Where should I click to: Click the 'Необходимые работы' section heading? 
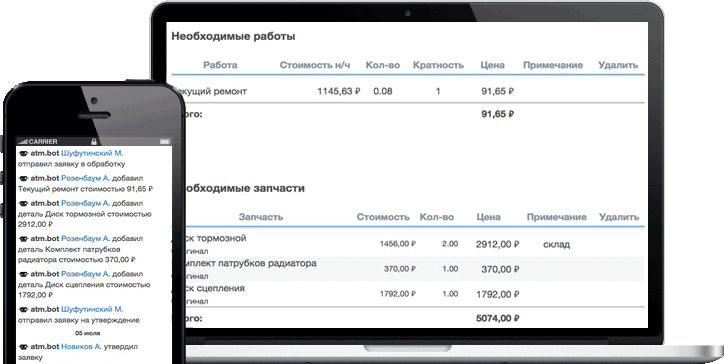pos(233,36)
